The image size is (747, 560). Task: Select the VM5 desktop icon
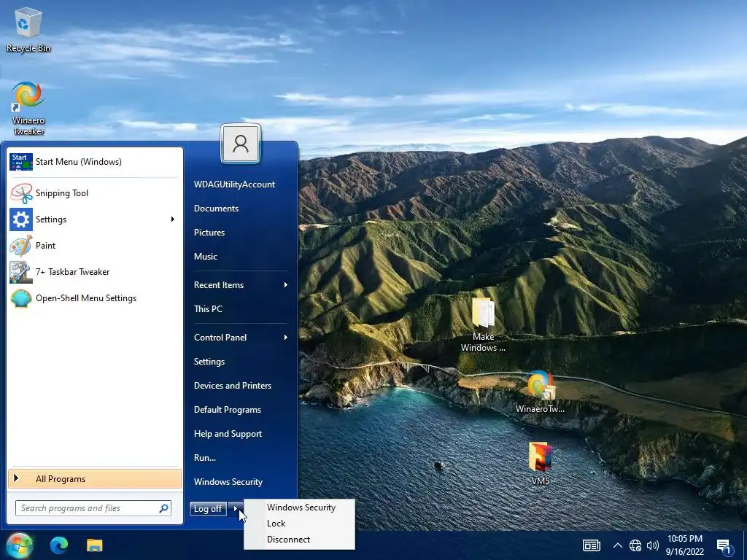pos(540,464)
